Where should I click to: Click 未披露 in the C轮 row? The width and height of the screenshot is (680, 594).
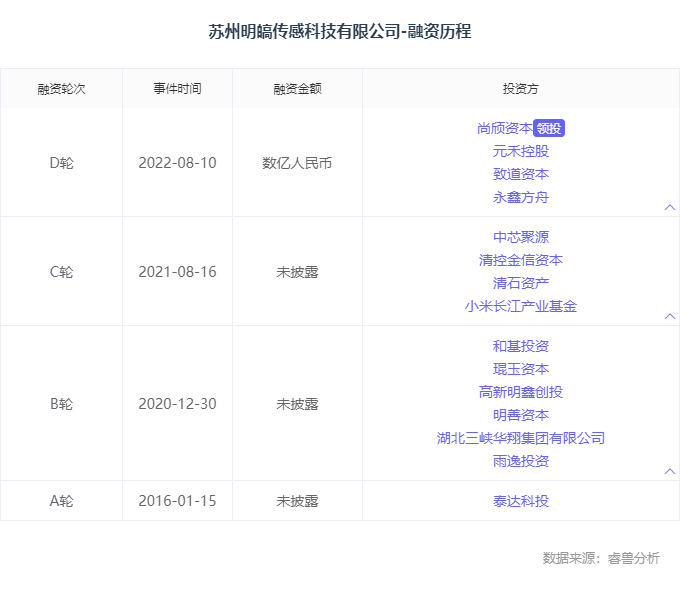click(298, 272)
